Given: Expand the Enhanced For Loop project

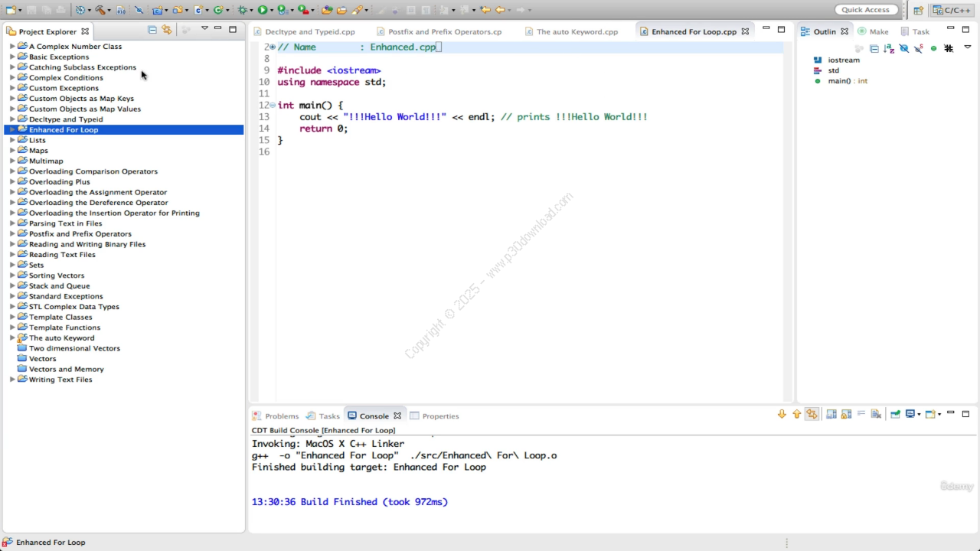Looking at the screenshot, I should [12, 129].
